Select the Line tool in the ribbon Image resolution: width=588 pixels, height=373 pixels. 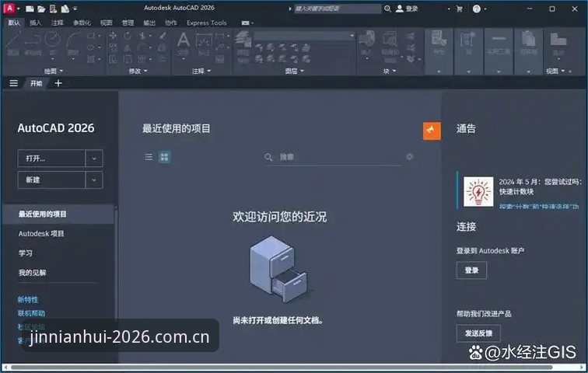click(x=13, y=43)
